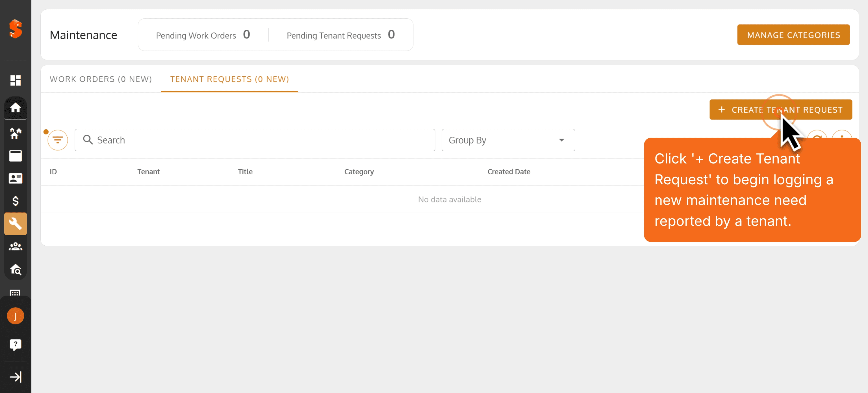This screenshot has width=868, height=393.
Task: Click Pending Tenant Requests count
Action: (391, 34)
